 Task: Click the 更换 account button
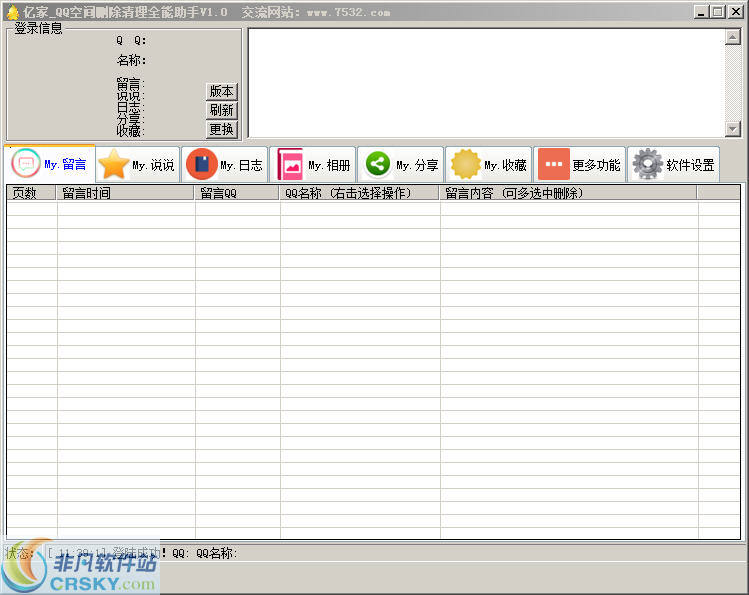pos(222,129)
